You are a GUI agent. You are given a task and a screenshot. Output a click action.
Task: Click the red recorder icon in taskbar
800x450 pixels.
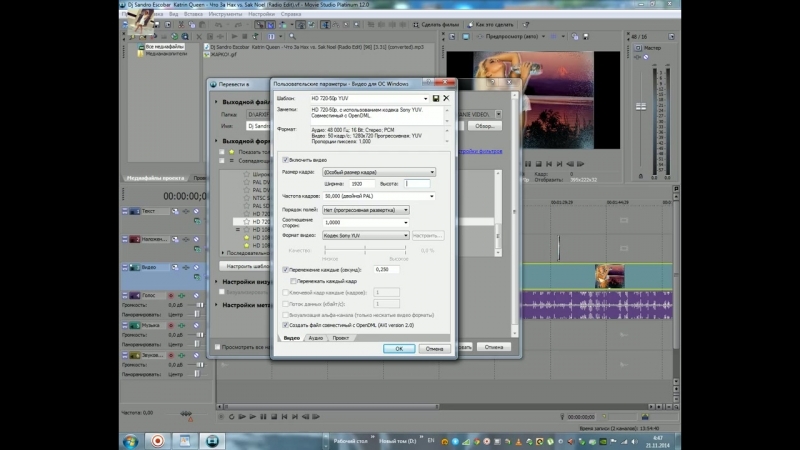tap(157, 439)
